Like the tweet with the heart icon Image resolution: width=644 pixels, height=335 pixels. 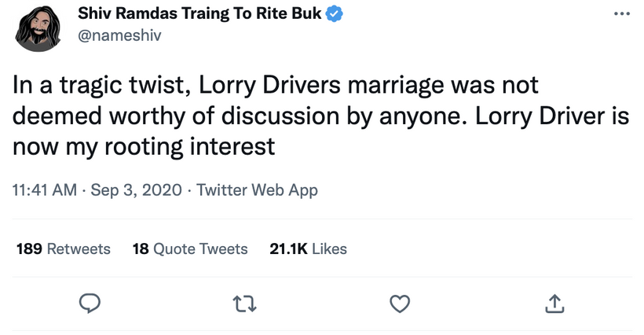click(x=400, y=304)
